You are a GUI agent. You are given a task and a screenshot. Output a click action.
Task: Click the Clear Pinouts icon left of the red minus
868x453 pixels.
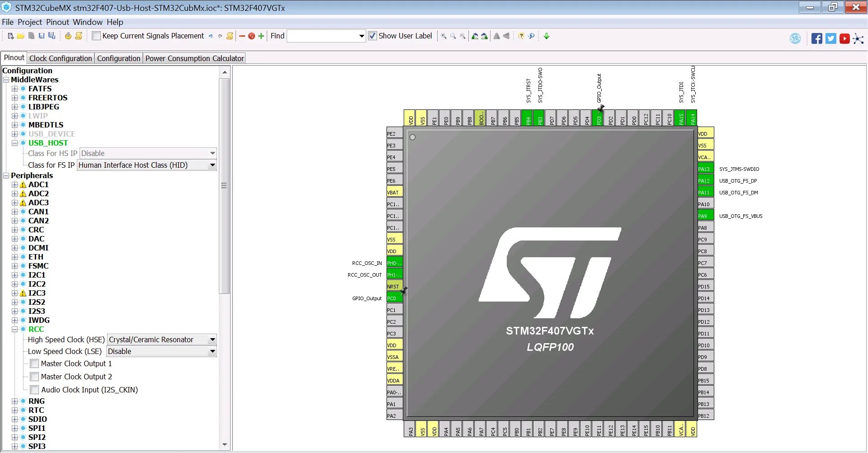(x=230, y=36)
